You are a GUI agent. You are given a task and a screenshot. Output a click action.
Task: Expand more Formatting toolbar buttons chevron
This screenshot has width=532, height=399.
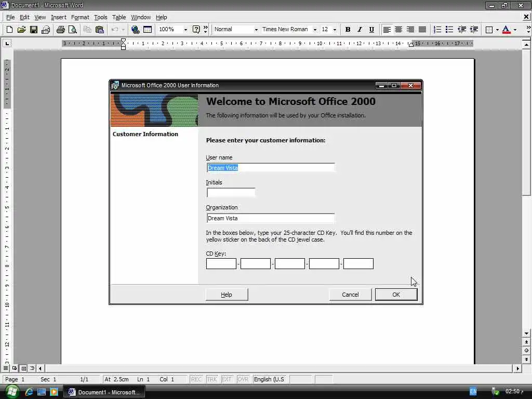click(528, 30)
